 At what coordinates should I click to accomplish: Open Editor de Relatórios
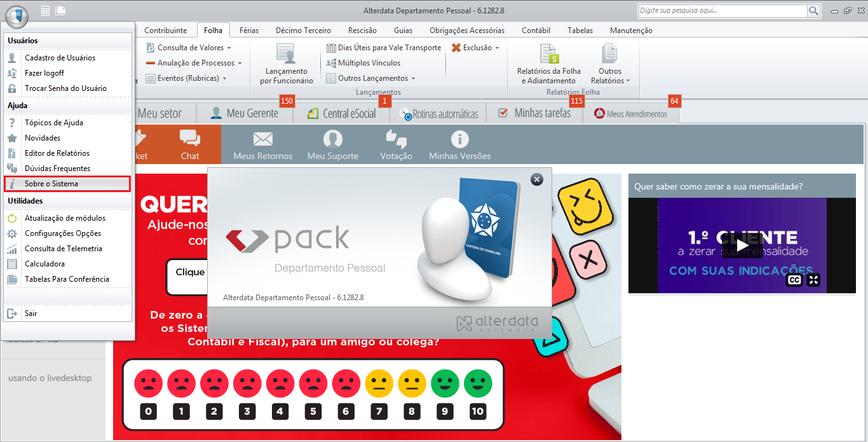point(68,153)
